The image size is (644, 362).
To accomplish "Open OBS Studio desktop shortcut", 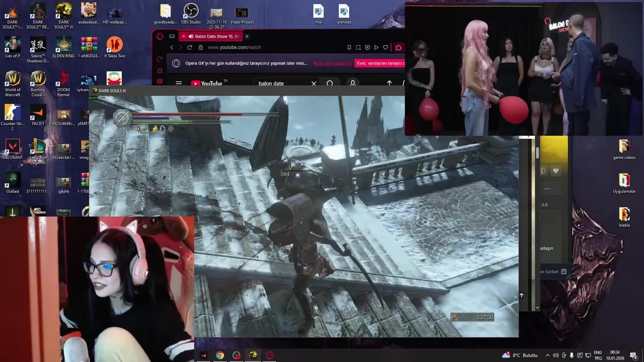I will click(x=191, y=14).
